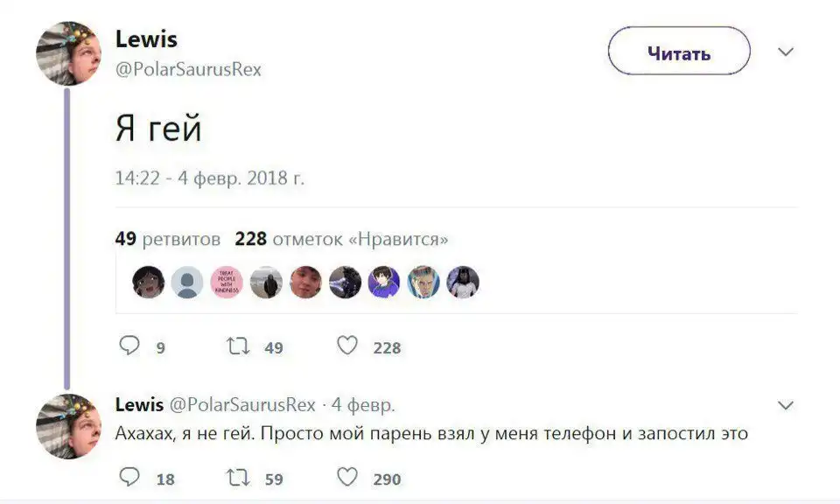The height and width of the screenshot is (504, 840).
Task: Click the purple anime-character liker avatar
Action: click(x=384, y=282)
